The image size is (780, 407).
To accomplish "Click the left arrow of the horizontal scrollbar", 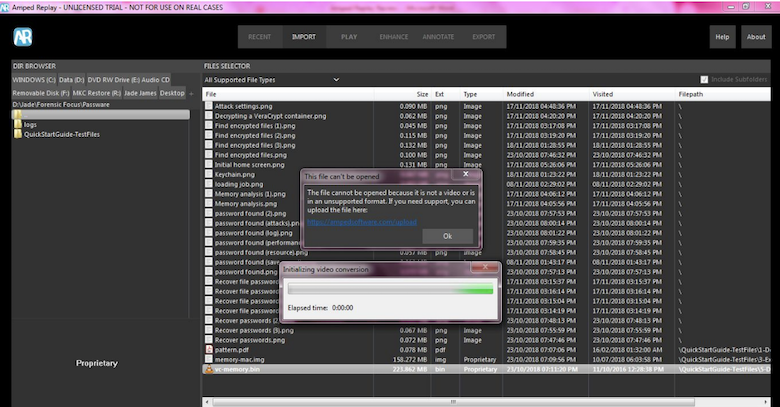I will tap(207, 402).
